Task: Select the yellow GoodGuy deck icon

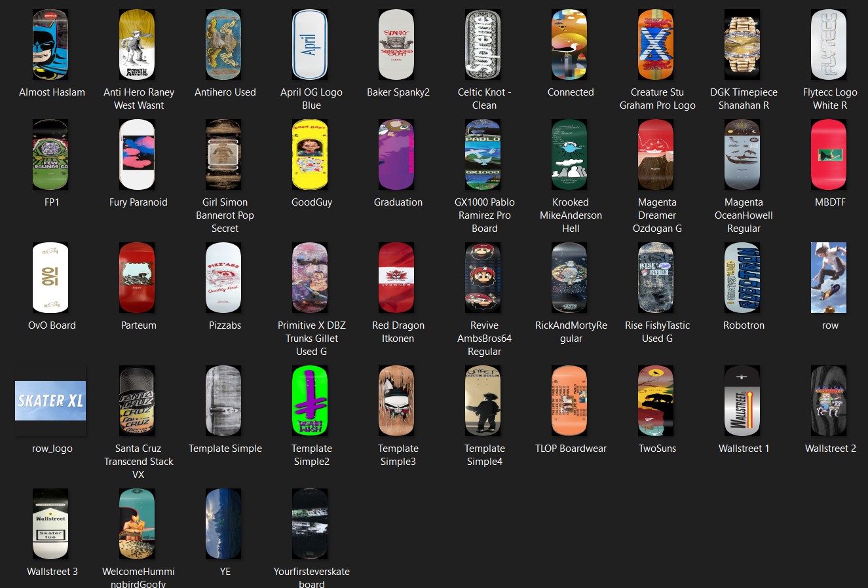Action: tap(311, 155)
